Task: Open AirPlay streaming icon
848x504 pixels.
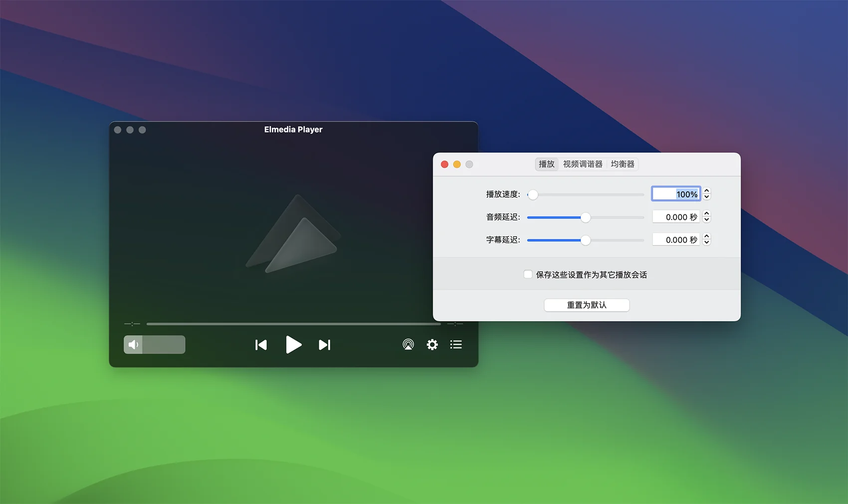Action: pos(408,344)
